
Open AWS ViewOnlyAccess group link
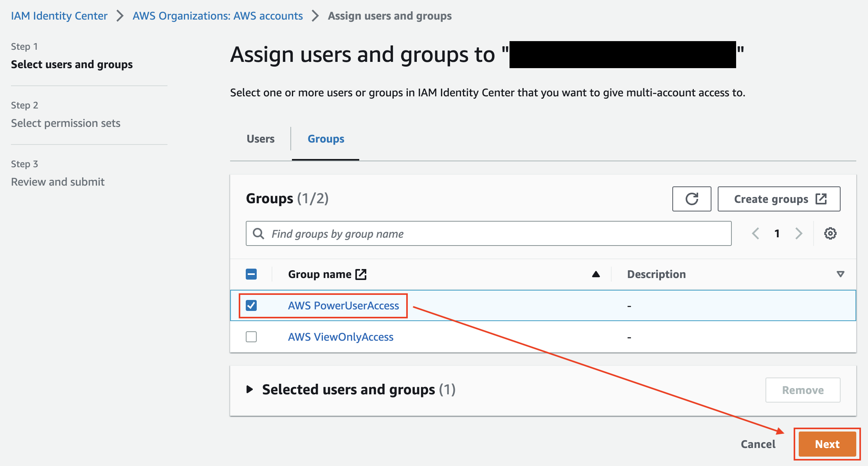[x=340, y=337]
